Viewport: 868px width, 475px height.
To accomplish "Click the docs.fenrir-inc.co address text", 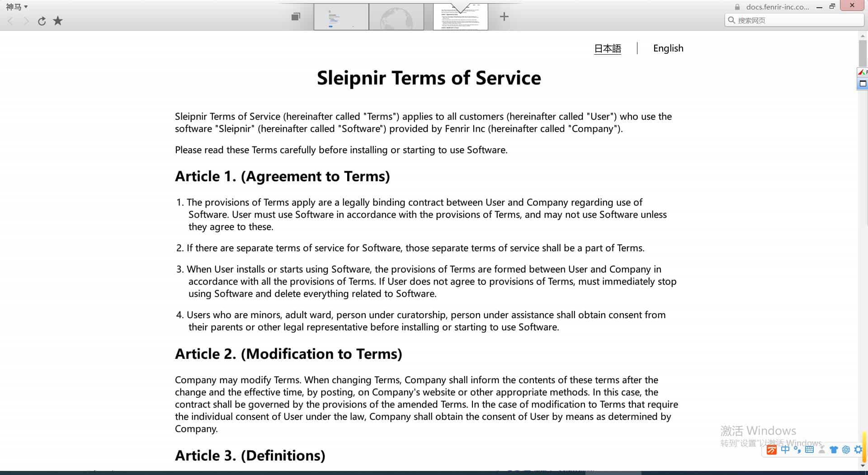I will click(778, 7).
